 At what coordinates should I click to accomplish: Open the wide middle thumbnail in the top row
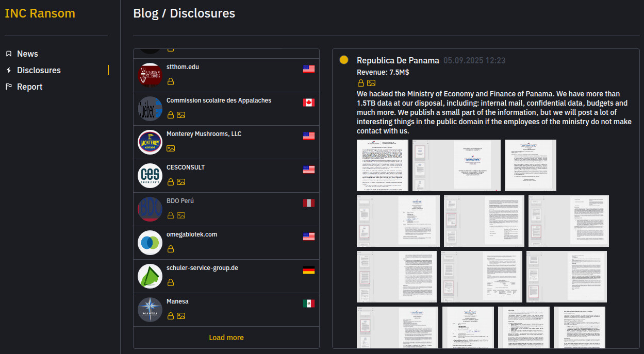pos(456,165)
